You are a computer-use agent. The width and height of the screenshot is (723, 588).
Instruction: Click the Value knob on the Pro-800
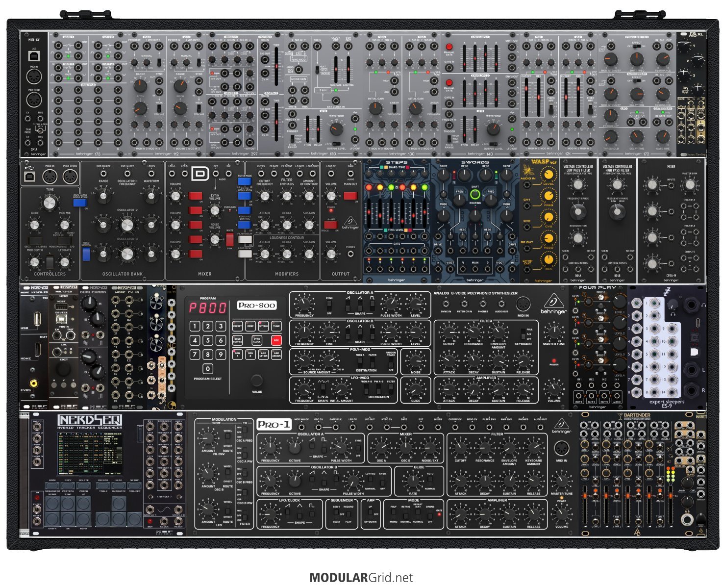[257, 380]
